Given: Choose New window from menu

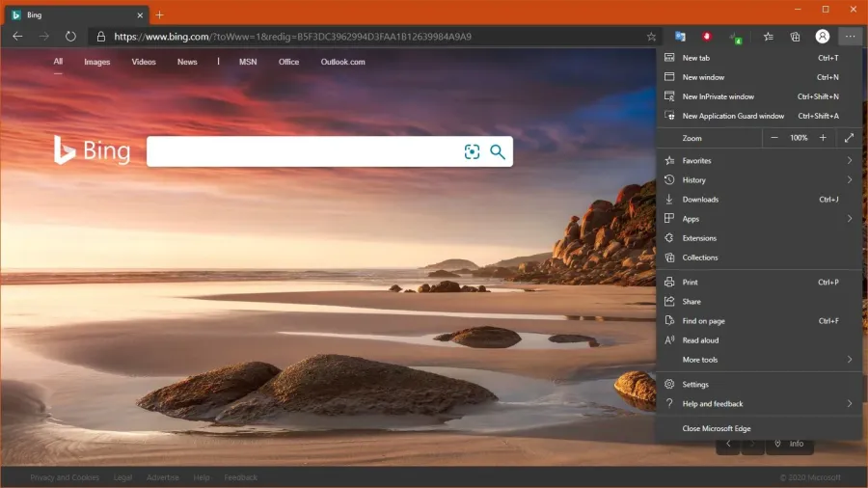Looking at the screenshot, I should click(760, 77).
